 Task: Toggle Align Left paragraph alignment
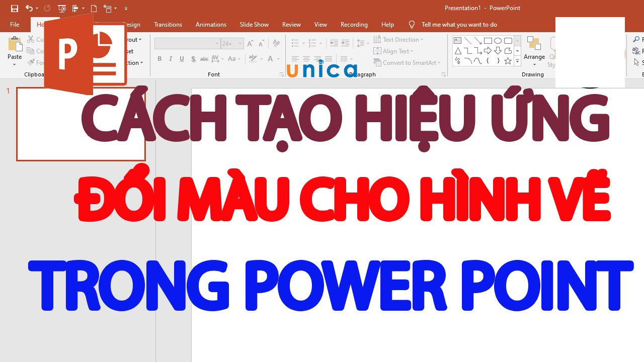point(295,59)
